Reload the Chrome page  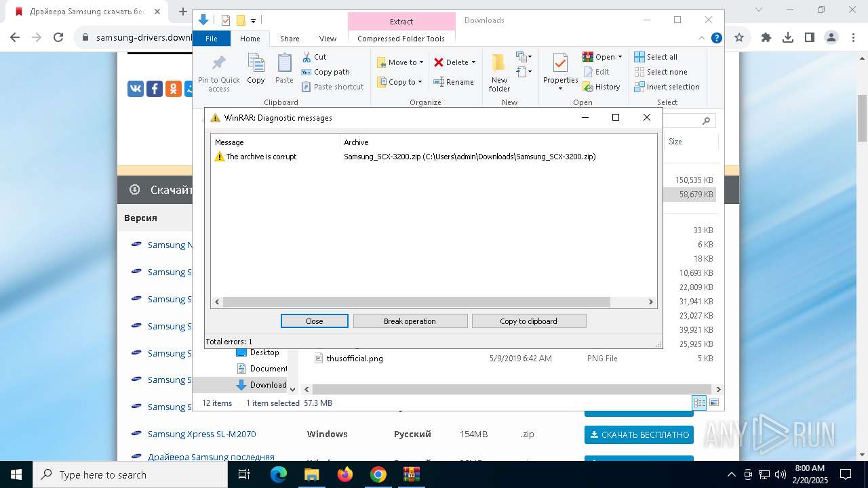(58, 38)
